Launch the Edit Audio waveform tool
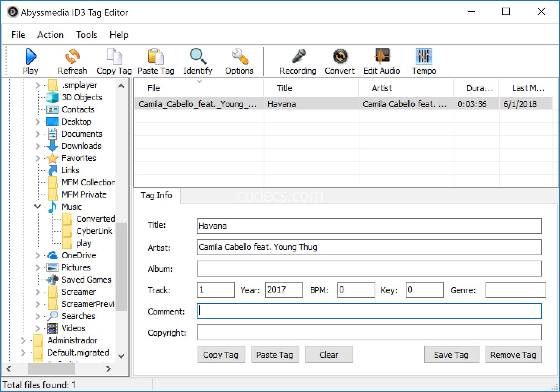560x392 pixels. 381,62
